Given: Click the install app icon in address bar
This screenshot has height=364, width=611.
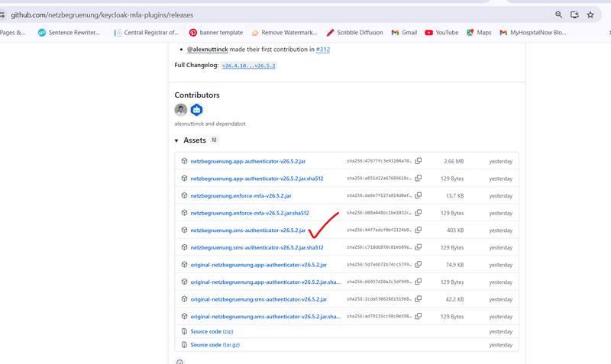Looking at the screenshot, I should coord(575,14).
